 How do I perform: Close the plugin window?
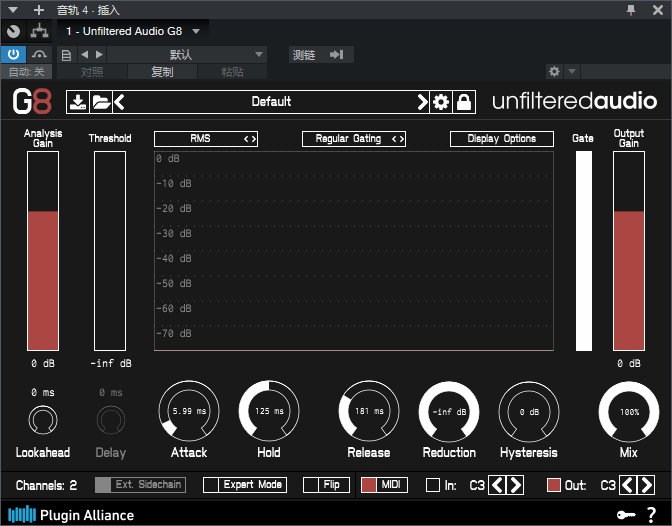[x=658, y=10]
